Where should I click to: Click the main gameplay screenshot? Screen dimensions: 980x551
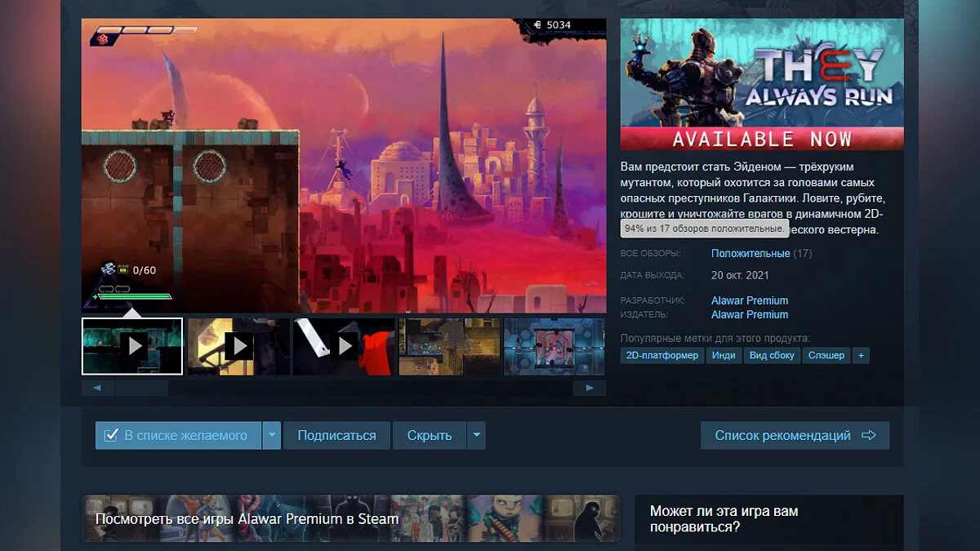click(x=344, y=165)
